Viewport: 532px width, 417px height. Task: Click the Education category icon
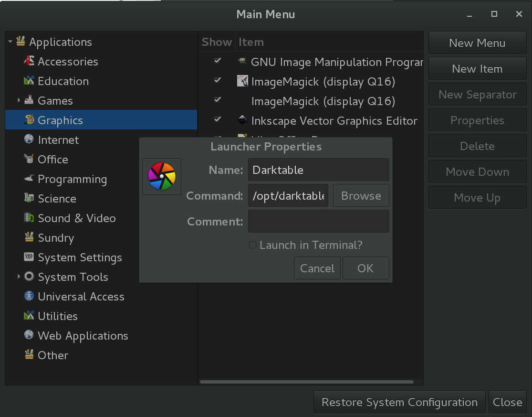29,81
